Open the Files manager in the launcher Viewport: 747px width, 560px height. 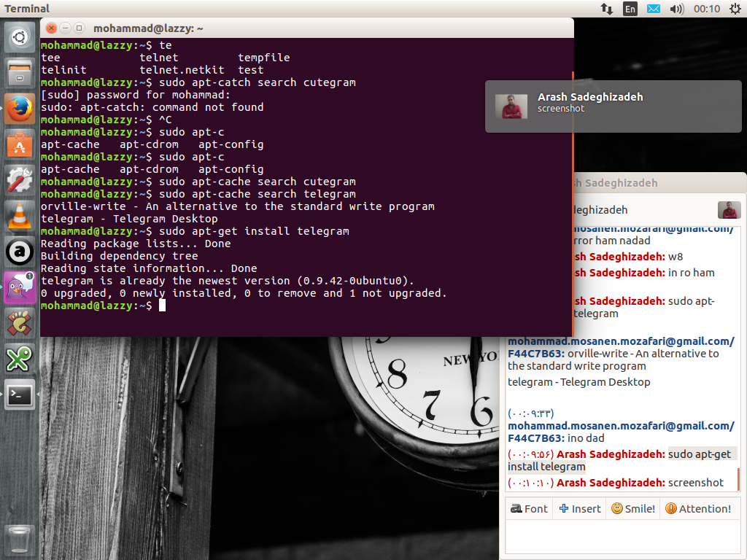(20, 73)
